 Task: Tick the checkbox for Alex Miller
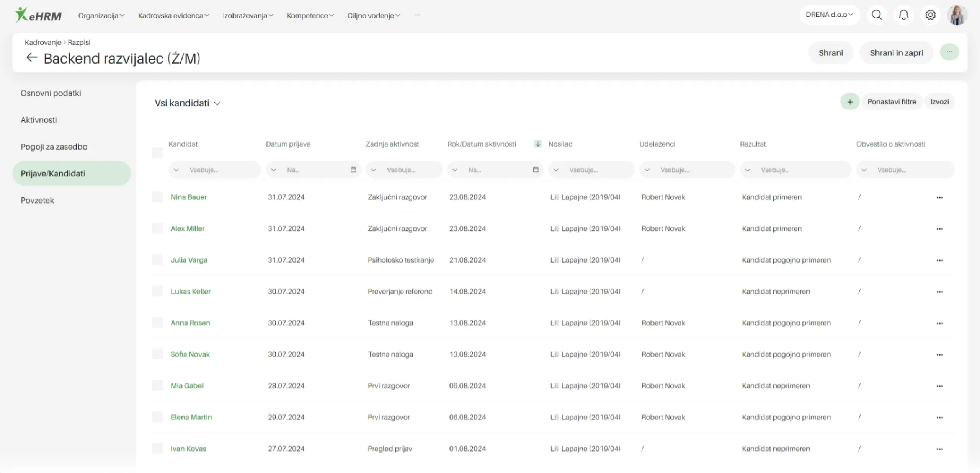tap(157, 228)
